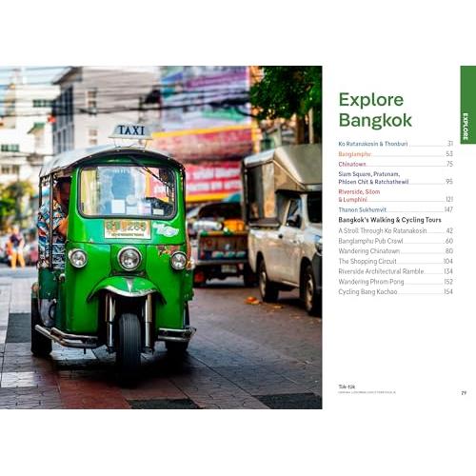Click the 'Tuk-tuk' photo caption

(x=347, y=387)
